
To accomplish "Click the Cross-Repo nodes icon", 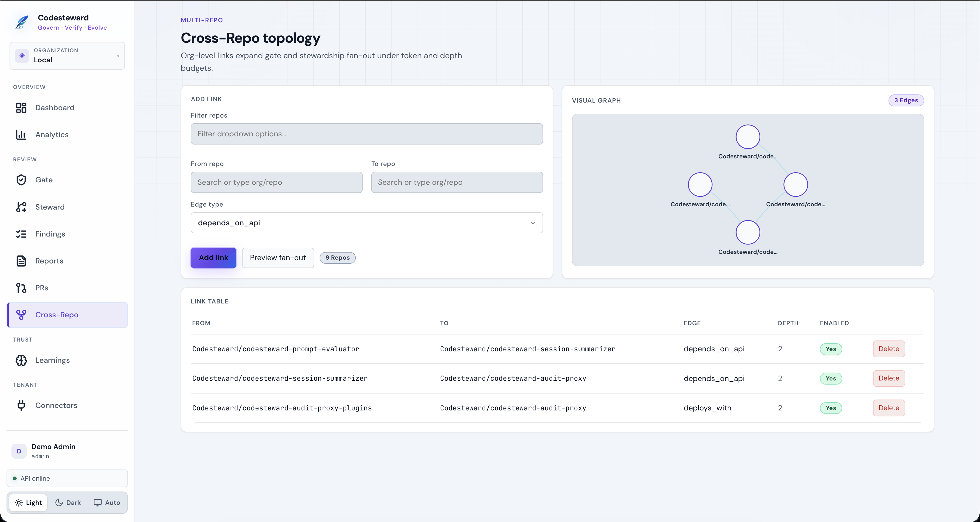I will [21, 315].
